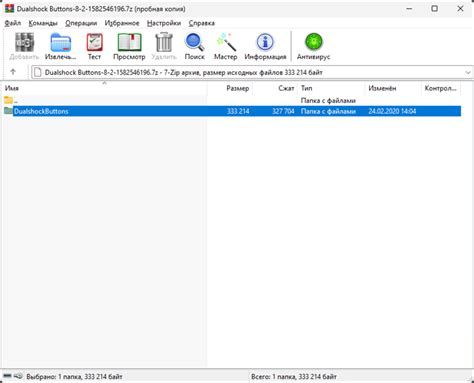
Task: Open the Операции menu
Action: (81, 23)
